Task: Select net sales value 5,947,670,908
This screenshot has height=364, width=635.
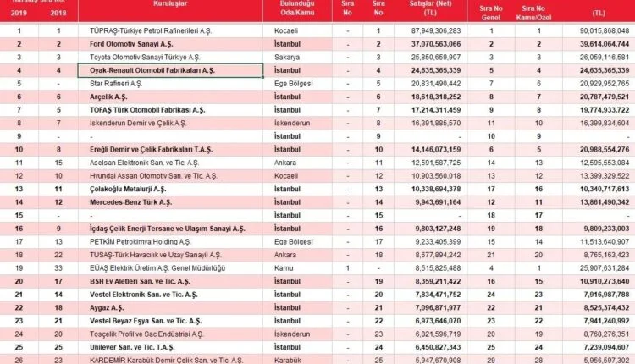Action: point(438,360)
